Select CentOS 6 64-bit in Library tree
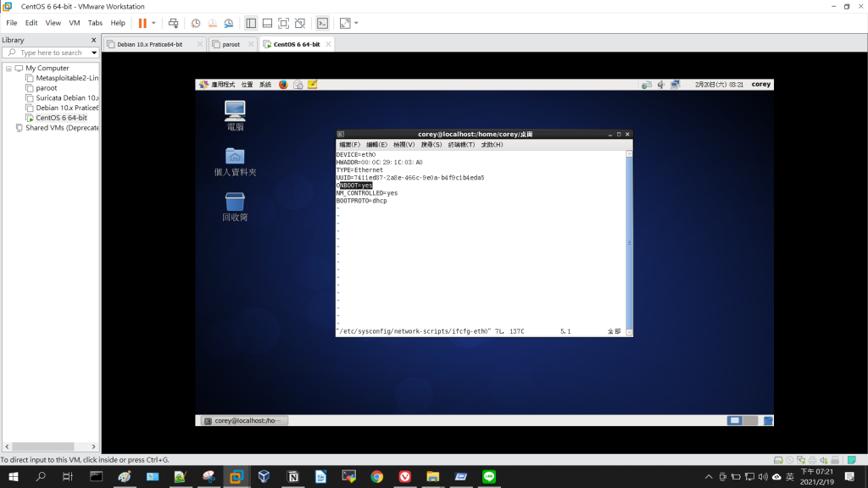 click(57, 118)
